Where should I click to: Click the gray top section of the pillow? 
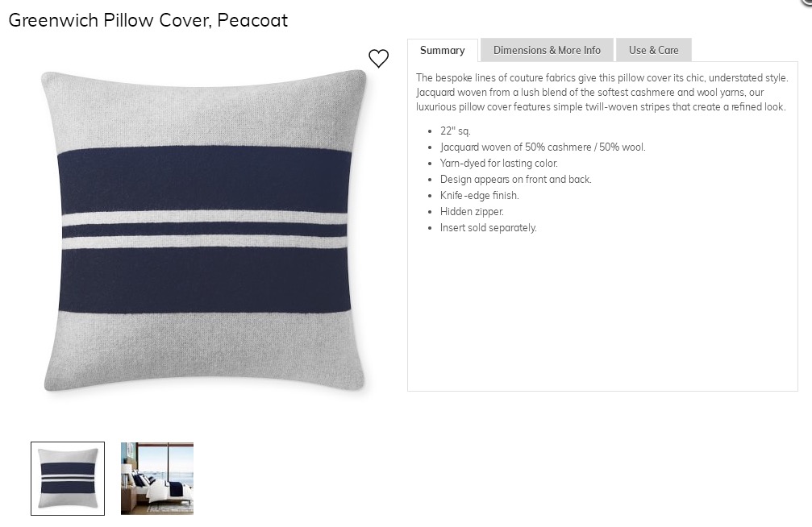[x=204, y=109]
